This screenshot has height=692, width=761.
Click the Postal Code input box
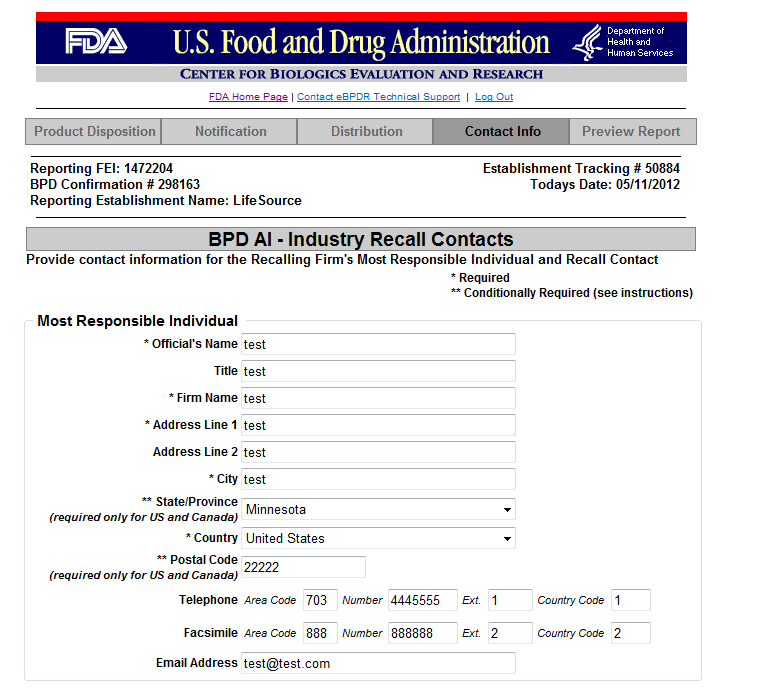[303, 567]
